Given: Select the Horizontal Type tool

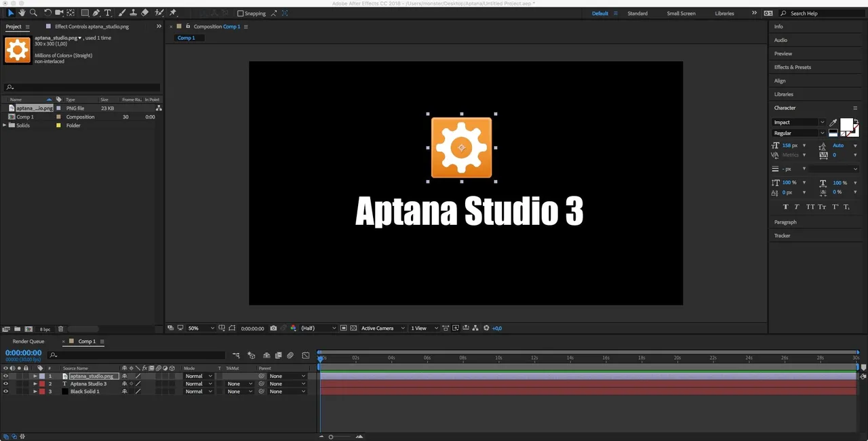Looking at the screenshot, I should click(107, 13).
